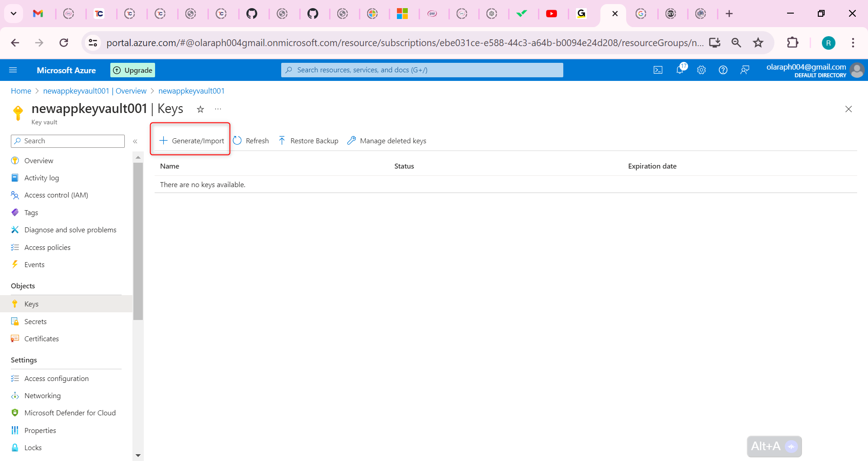Image resolution: width=868 pixels, height=461 pixels.
Task: Click the install app icon in address bar
Action: (715, 43)
